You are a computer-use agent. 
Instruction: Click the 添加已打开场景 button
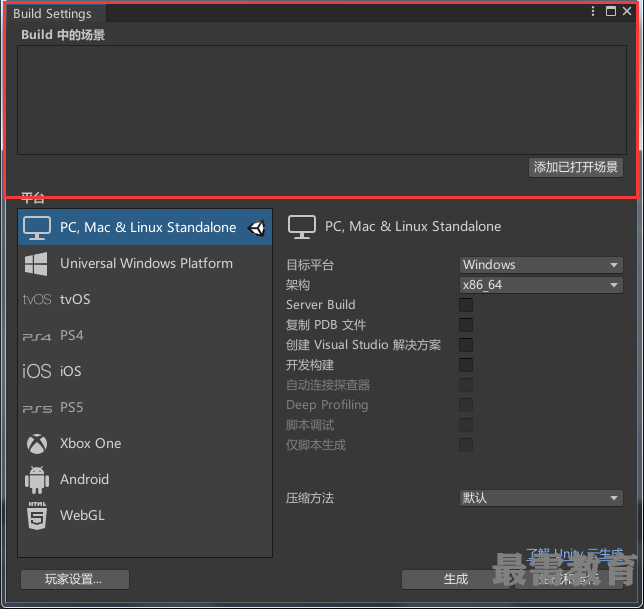(x=576, y=168)
